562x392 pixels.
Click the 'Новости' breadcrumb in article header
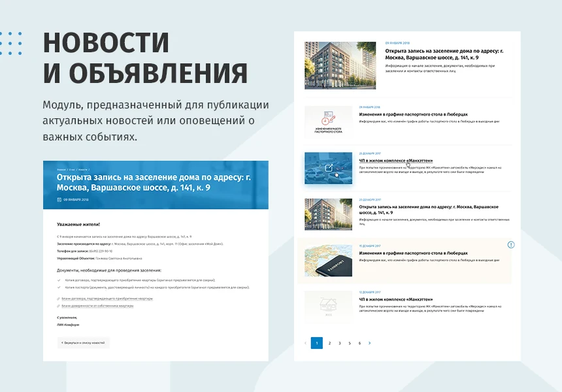[83, 169]
